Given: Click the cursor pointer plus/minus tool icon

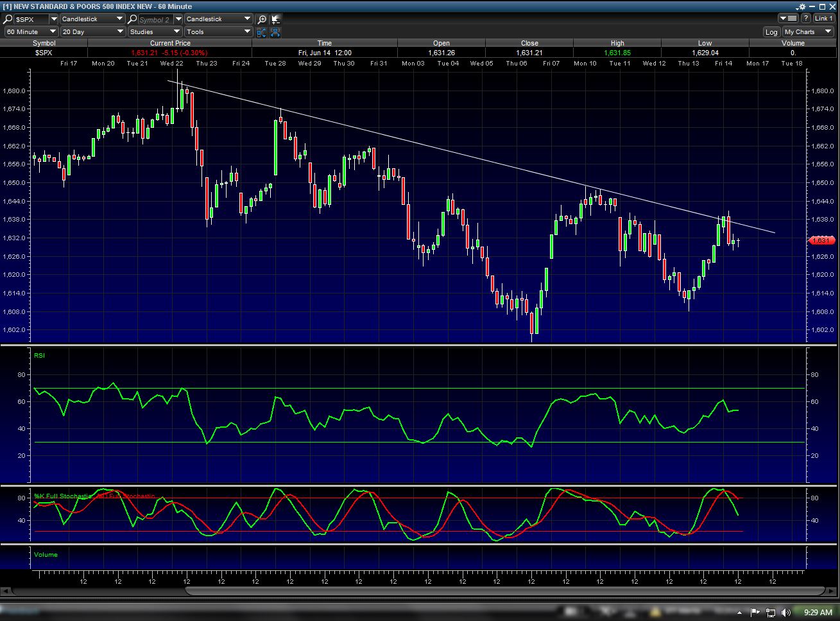Looking at the screenshot, I should (x=276, y=19).
